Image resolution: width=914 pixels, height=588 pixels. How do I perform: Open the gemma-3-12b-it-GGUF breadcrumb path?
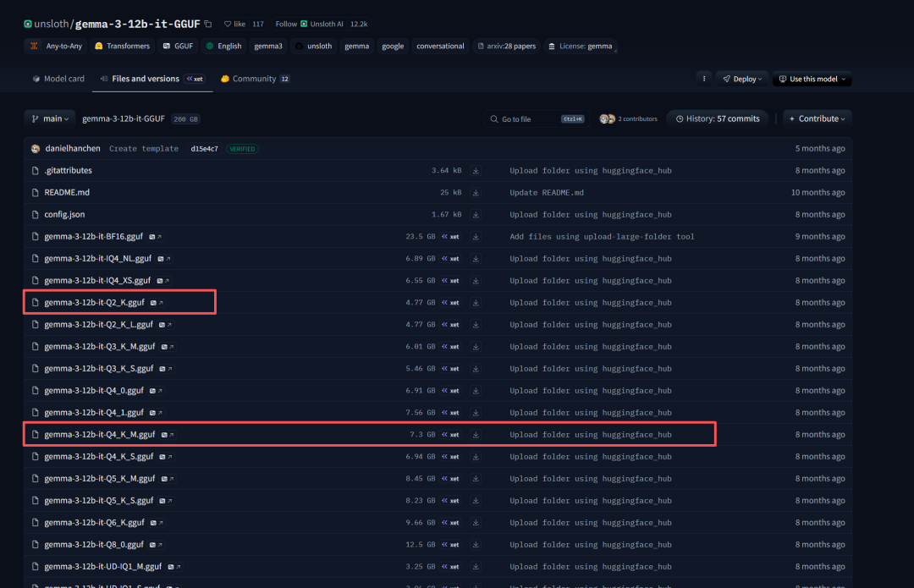(123, 118)
